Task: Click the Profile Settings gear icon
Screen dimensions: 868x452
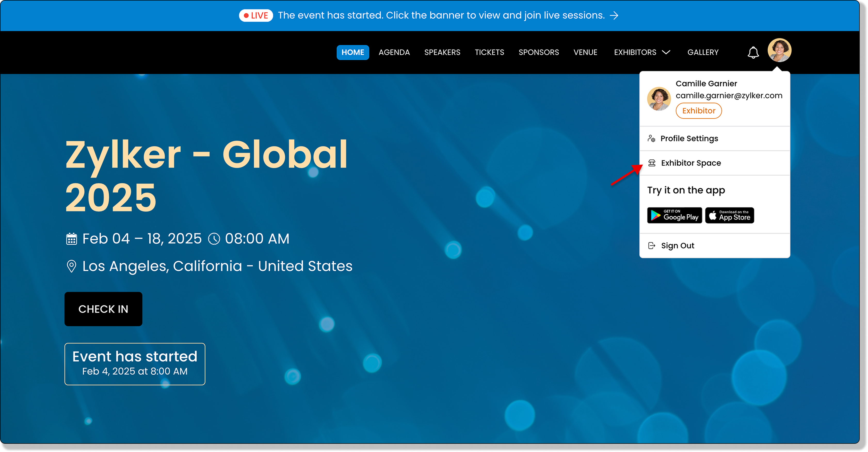Action: pyautogui.click(x=651, y=139)
